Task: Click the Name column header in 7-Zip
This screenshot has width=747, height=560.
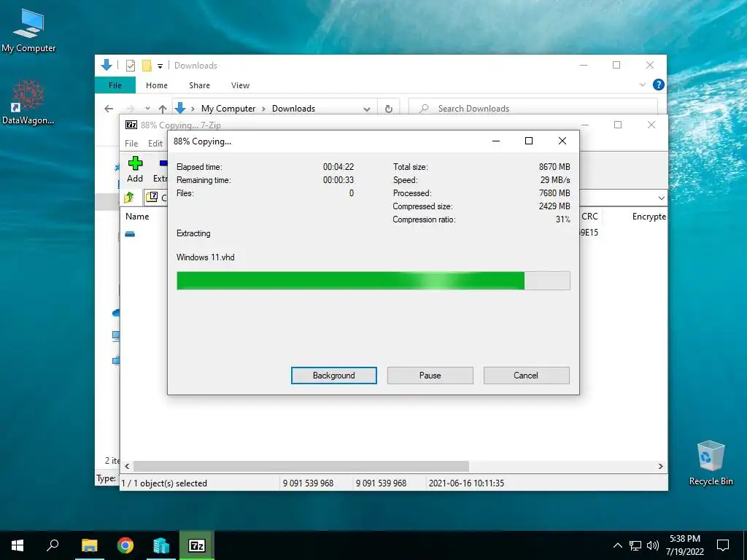Action: coord(137,216)
